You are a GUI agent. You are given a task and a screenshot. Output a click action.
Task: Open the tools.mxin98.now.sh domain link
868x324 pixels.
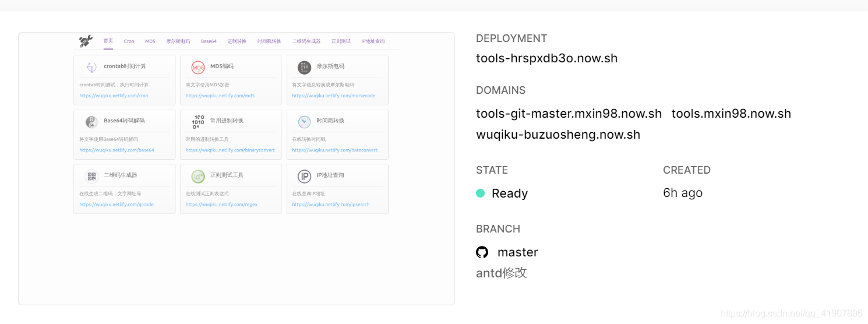(x=731, y=114)
